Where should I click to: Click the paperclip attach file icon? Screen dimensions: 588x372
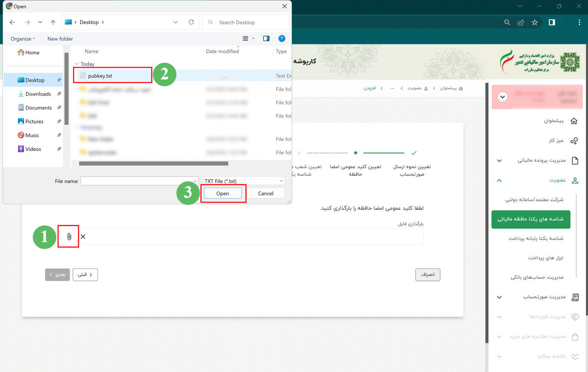69,237
